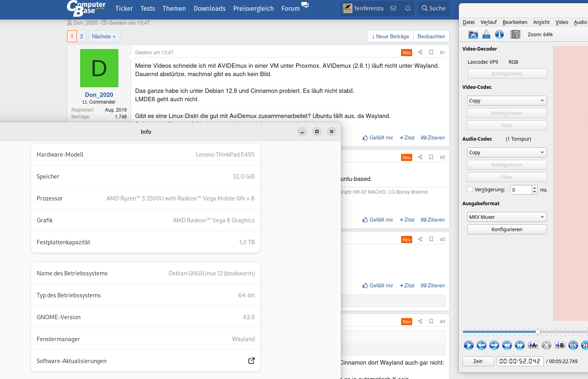Open the Audio-Codec Copy dropdown
The image size is (588, 379).
coord(507,153)
